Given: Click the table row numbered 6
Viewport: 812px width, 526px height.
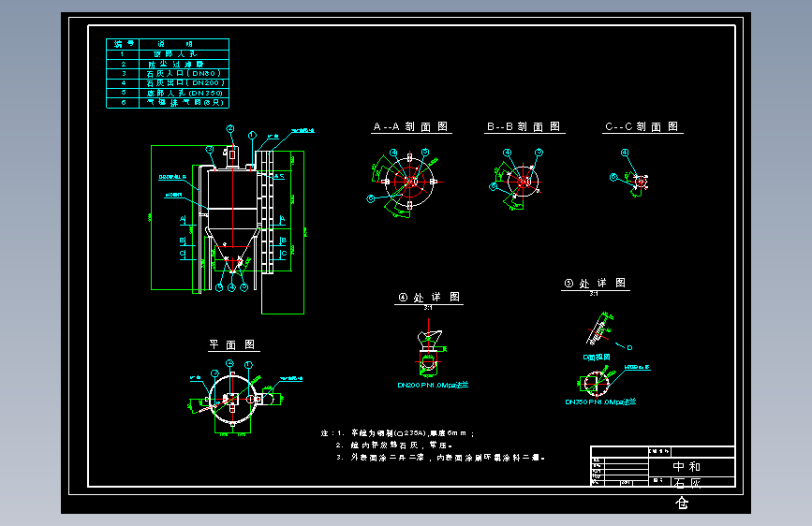Looking at the screenshot, I should coord(168,103).
